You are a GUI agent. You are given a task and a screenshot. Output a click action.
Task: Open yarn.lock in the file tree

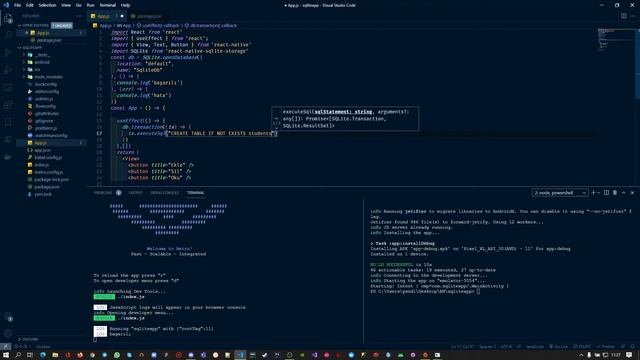point(43,194)
